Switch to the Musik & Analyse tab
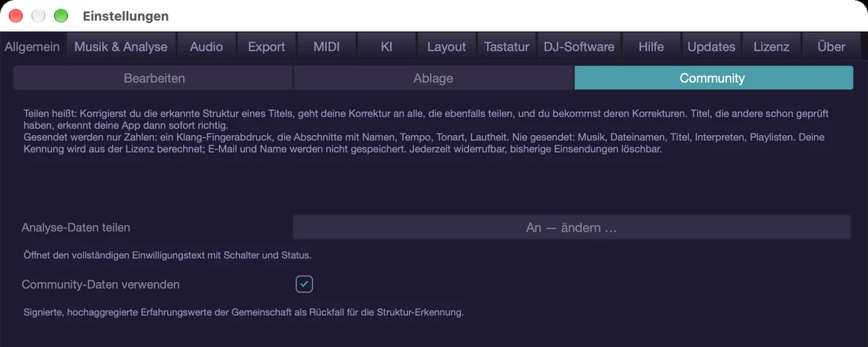868x347 pixels. pyautogui.click(x=120, y=46)
